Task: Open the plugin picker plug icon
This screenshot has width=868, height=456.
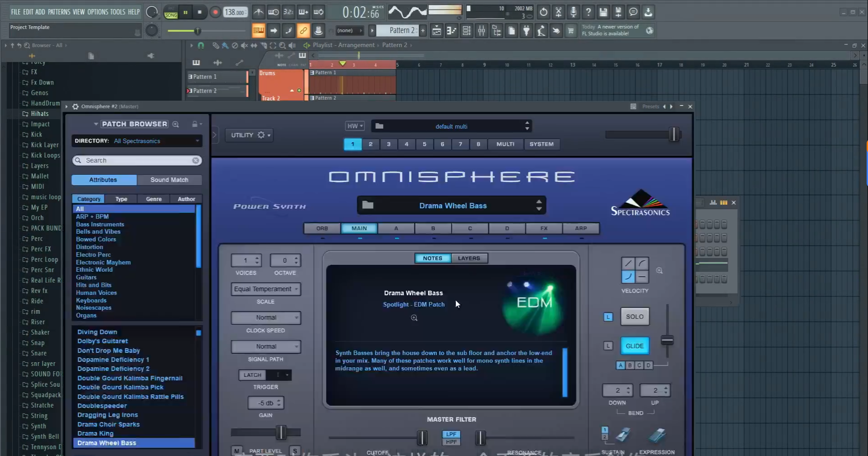Action: (526, 31)
